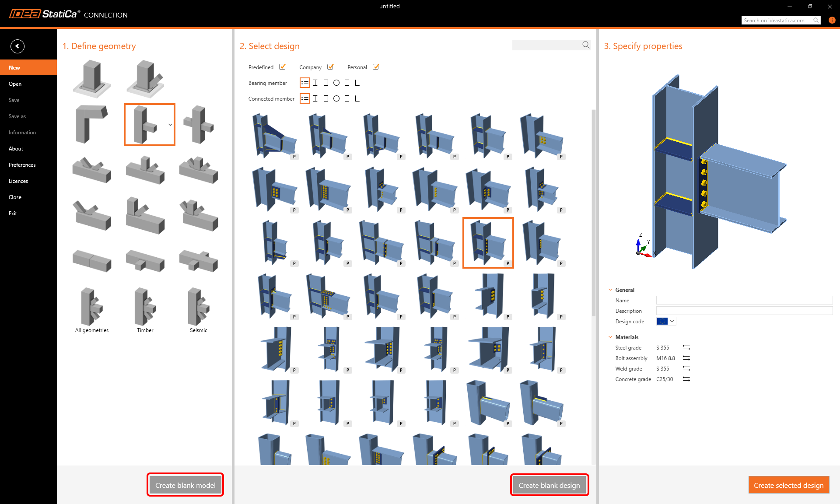Open the Preferences menu item
840x504 pixels.
tap(22, 164)
